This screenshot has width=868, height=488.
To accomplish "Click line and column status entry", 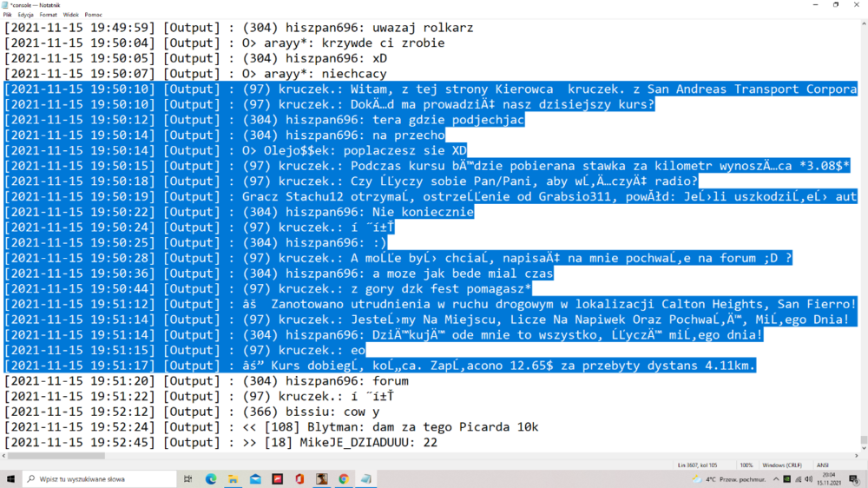I will coord(697,465).
